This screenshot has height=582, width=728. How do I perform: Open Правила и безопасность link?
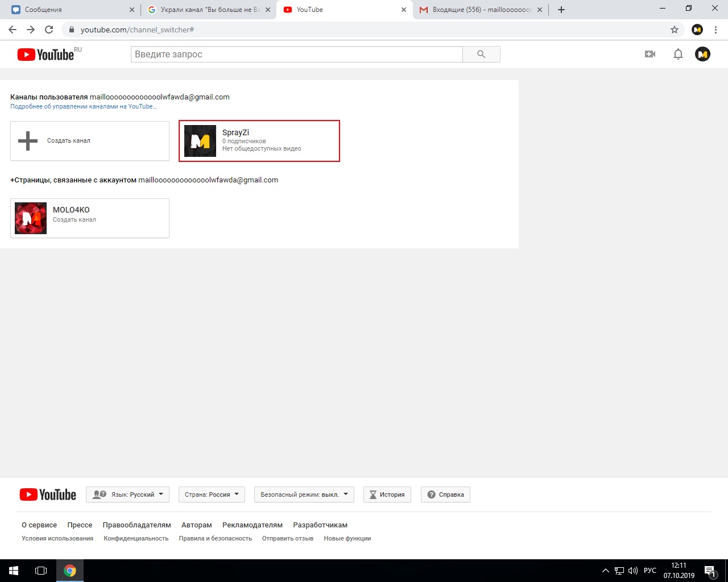215,538
